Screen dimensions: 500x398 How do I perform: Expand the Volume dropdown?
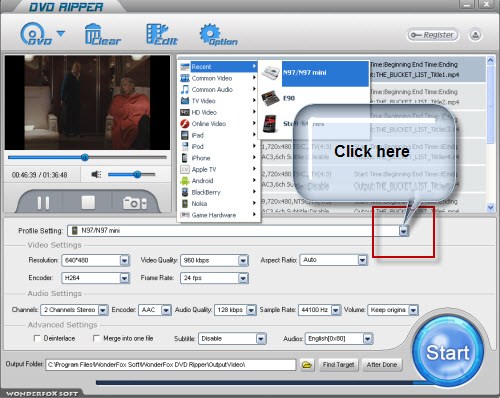[x=413, y=310]
